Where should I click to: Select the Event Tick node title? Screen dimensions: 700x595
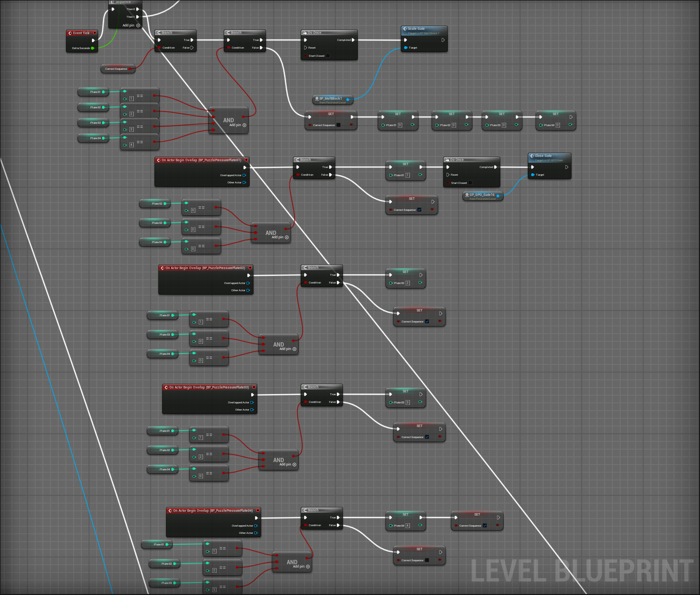81,33
